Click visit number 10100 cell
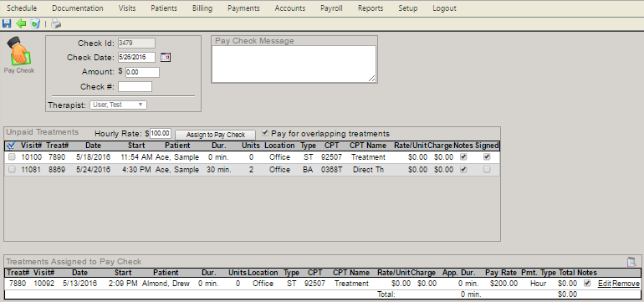This screenshot has width=644, height=302. (32, 157)
